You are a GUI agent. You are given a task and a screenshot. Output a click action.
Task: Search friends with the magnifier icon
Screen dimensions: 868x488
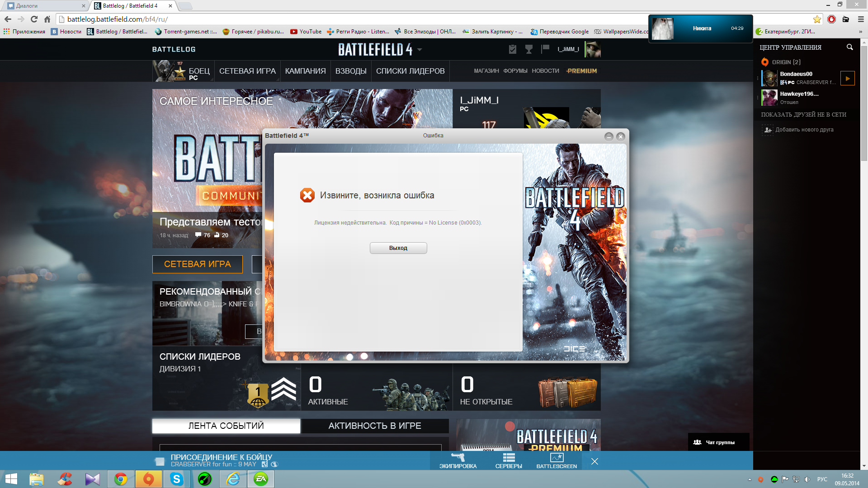(x=849, y=47)
